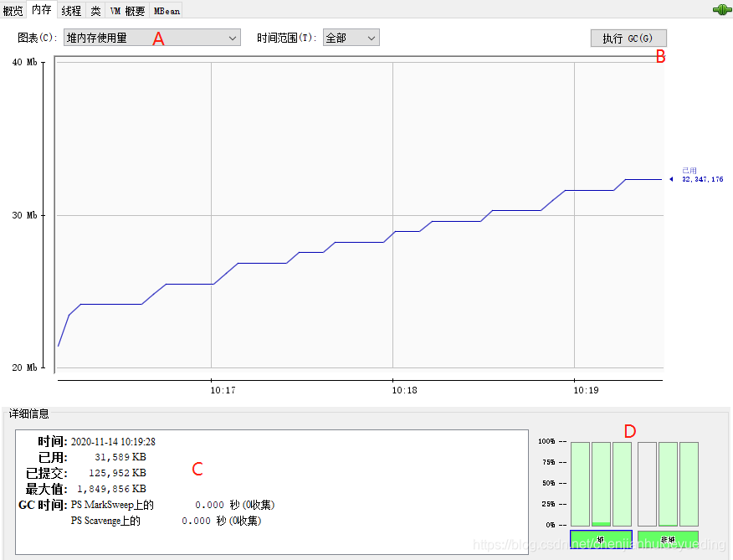Click the middle non-heap memory pool bar

pos(668,484)
